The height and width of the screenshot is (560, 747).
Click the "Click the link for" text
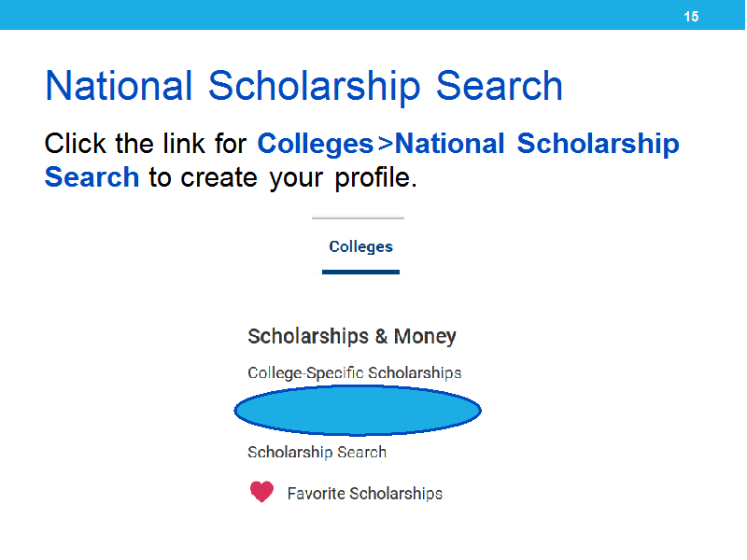pos(146,144)
